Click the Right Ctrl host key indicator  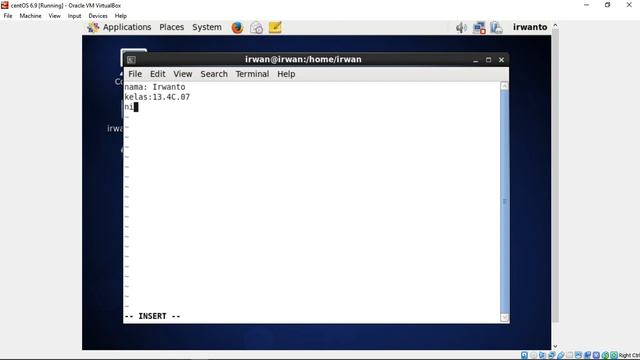click(629, 356)
